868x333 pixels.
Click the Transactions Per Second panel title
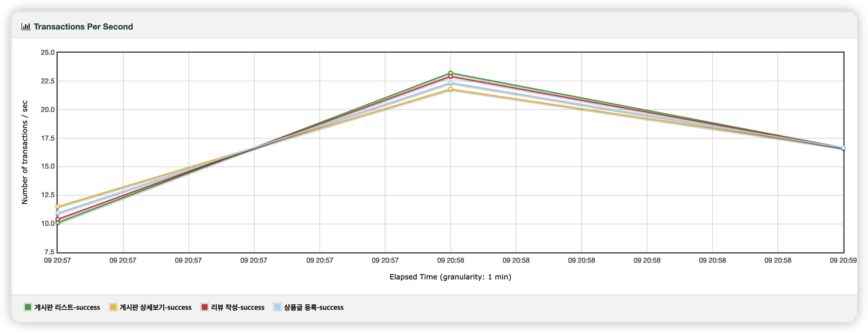coord(83,27)
